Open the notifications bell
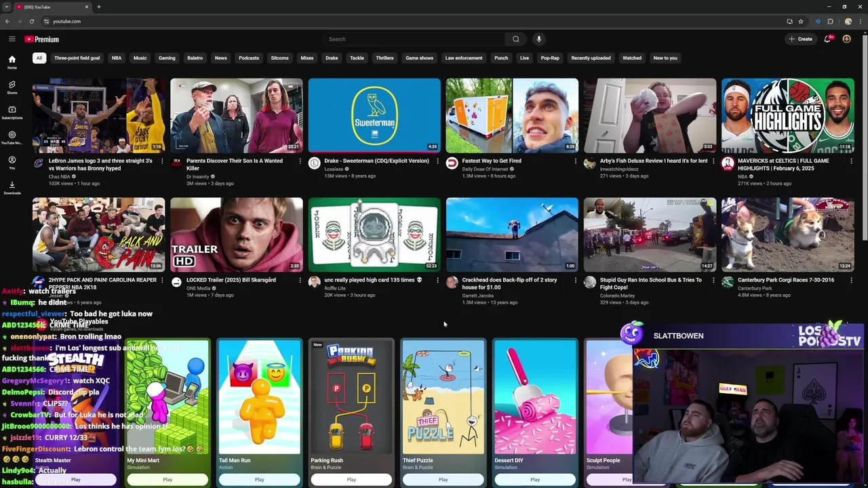Image resolution: width=868 pixels, height=488 pixels. (x=827, y=39)
